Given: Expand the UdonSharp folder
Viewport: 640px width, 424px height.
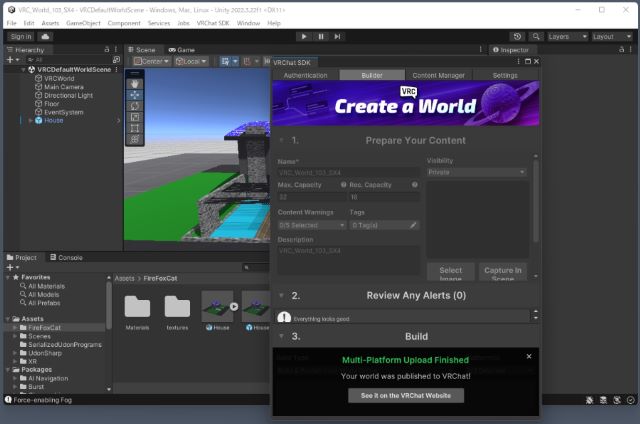Looking at the screenshot, I should click(15, 353).
